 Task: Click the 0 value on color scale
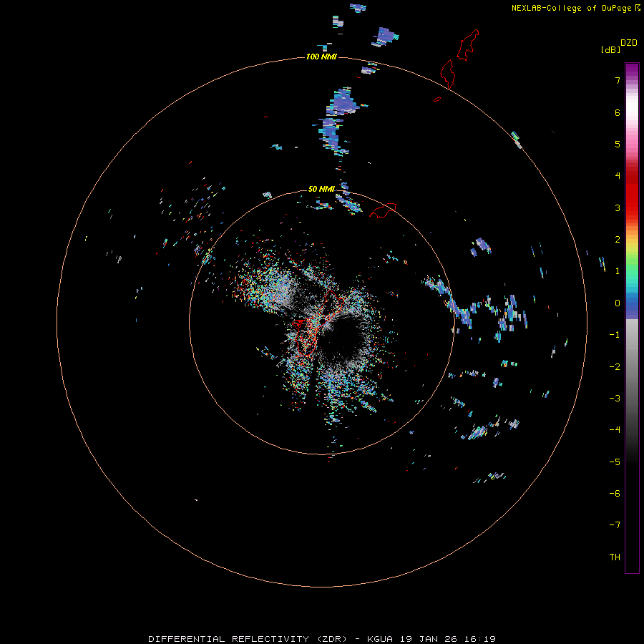coord(618,303)
